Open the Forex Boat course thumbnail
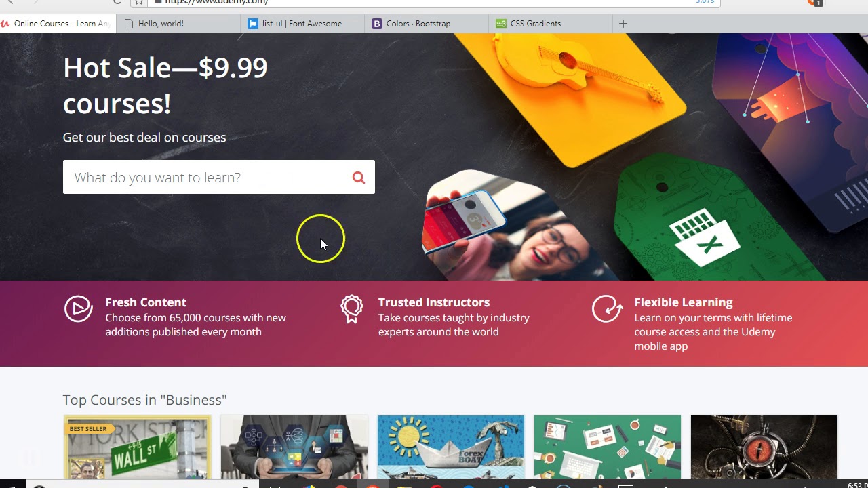This screenshot has width=868, height=488. [451, 447]
